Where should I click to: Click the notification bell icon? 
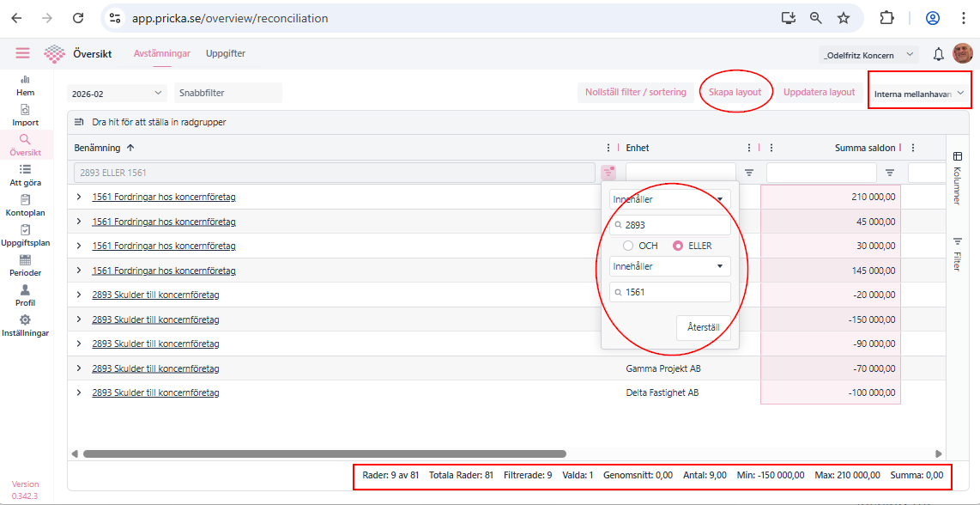pyautogui.click(x=938, y=54)
